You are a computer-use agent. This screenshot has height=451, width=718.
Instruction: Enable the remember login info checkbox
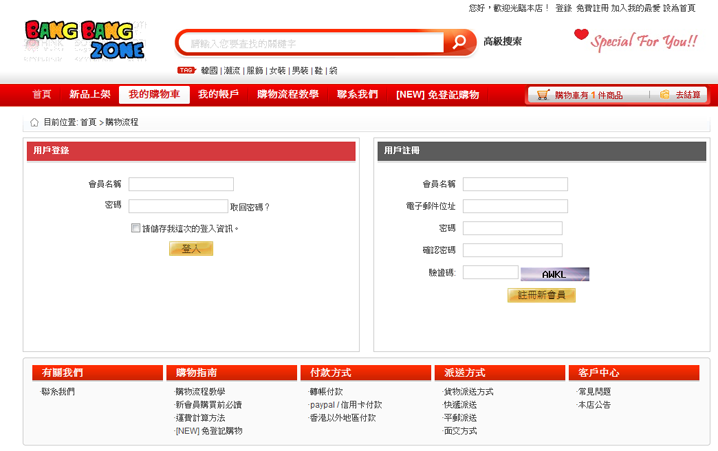136,228
